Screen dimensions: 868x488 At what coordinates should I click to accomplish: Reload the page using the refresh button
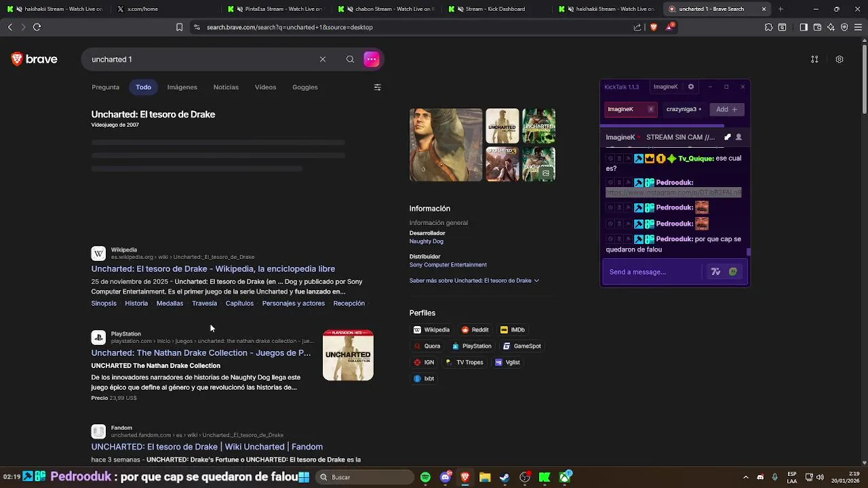coord(37,27)
